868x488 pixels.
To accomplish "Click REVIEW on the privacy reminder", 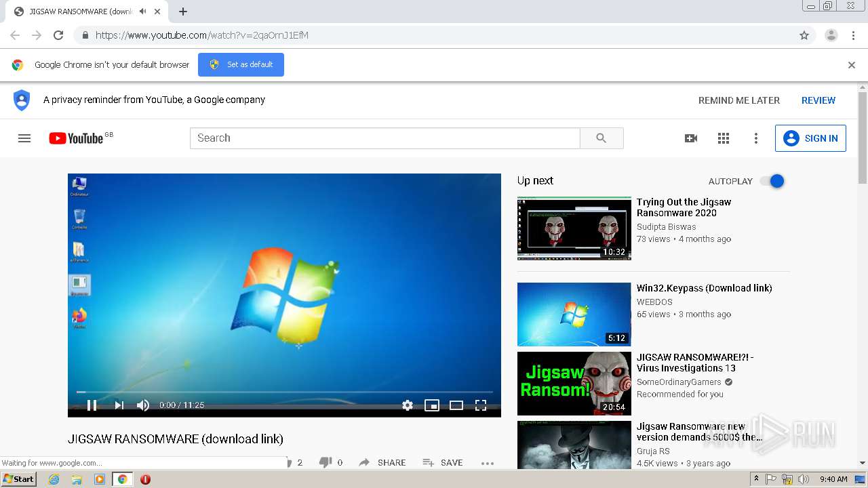I will coord(818,100).
